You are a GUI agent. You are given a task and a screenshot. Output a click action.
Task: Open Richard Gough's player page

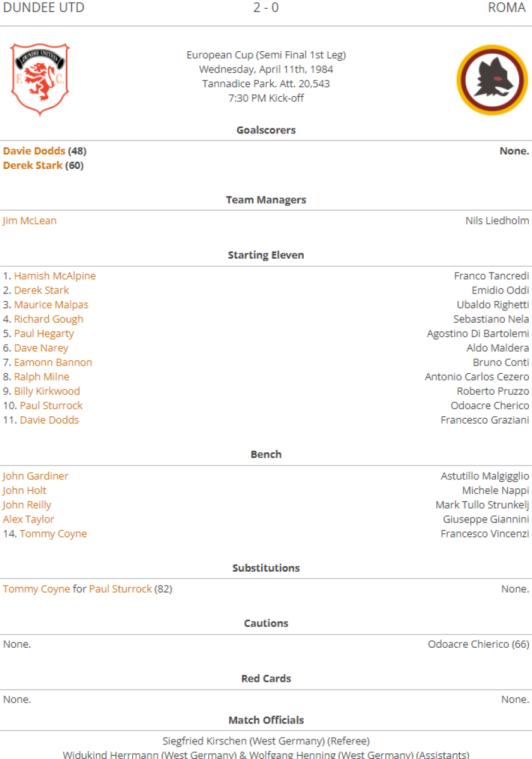point(49,319)
